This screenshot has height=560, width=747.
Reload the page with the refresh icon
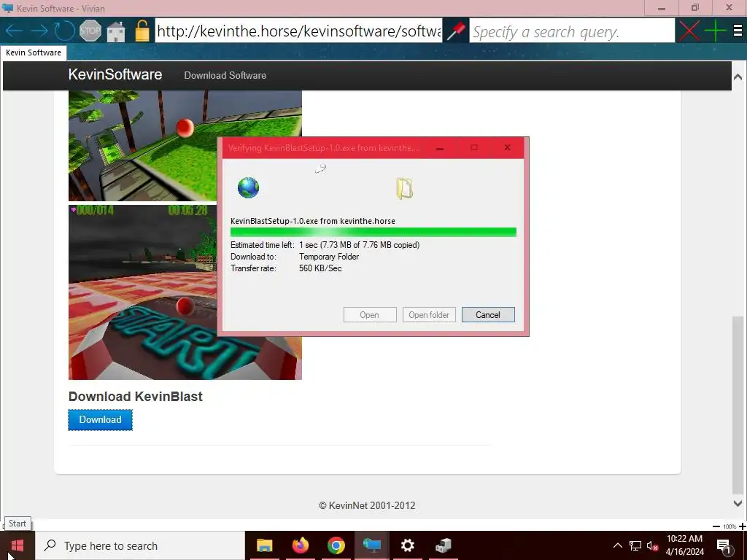(64, 31)
